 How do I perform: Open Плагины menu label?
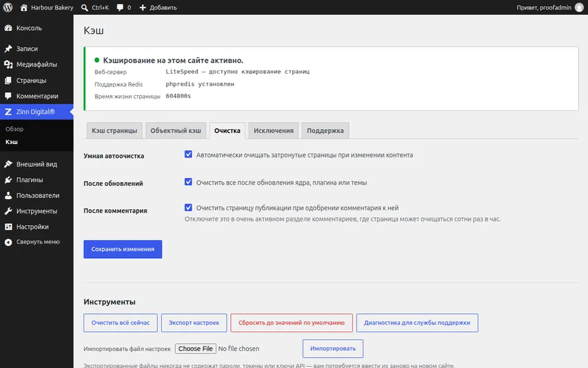pyautogui.click(x=29, y=180)
